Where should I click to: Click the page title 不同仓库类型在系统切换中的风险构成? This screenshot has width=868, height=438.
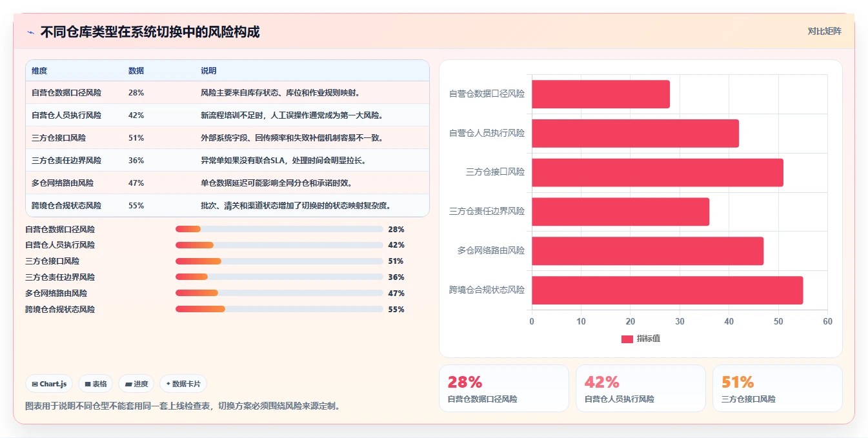coord(150,32)
